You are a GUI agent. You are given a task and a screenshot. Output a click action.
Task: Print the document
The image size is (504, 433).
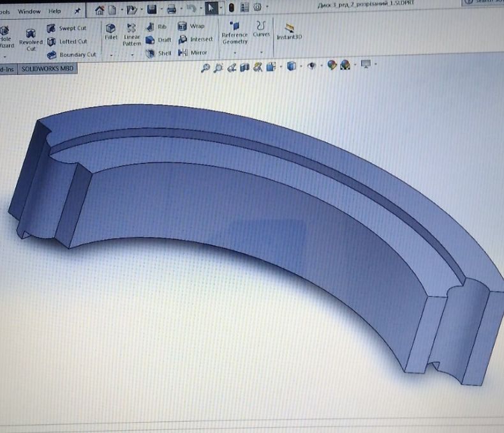pyautogui.click(x=172, y=10)
